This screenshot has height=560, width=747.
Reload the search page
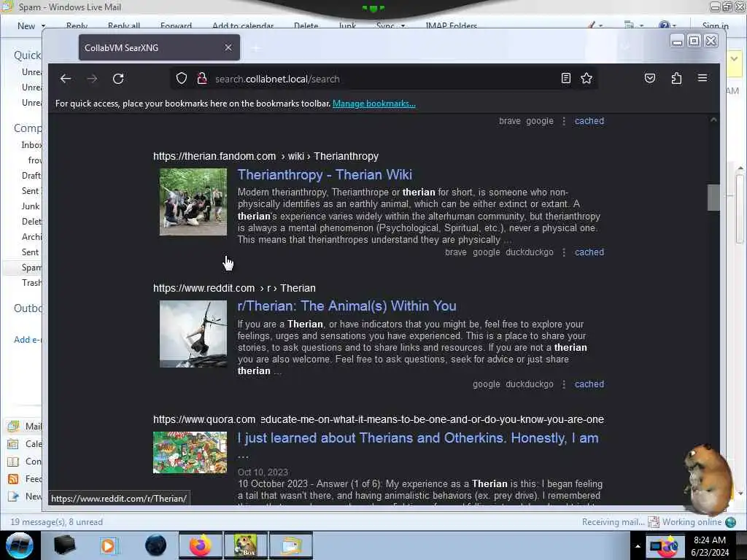click(118, 79)
